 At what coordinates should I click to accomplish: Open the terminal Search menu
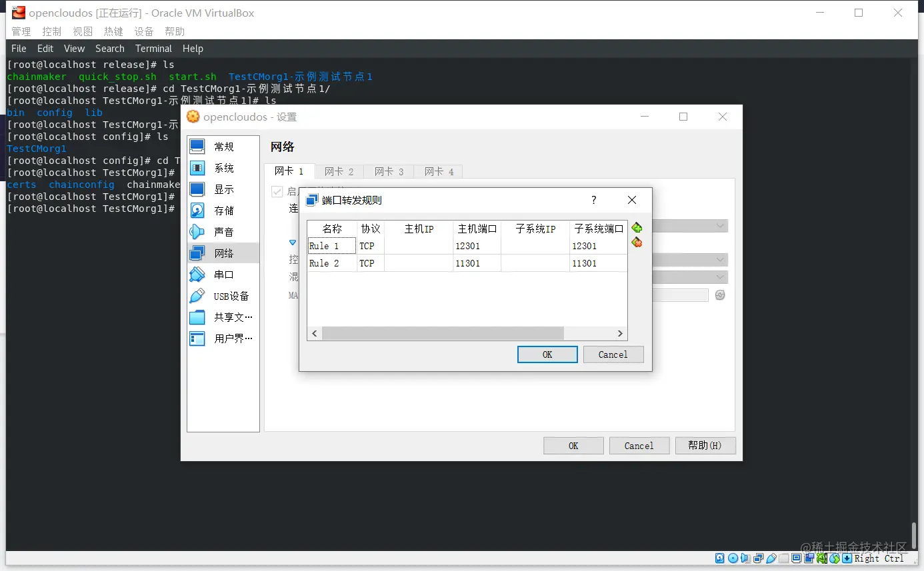[x=110, y=49]
